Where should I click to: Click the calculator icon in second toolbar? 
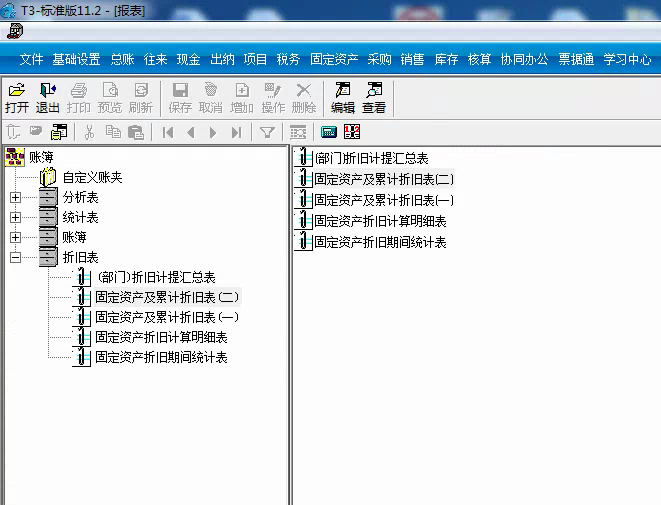point(329,132)
